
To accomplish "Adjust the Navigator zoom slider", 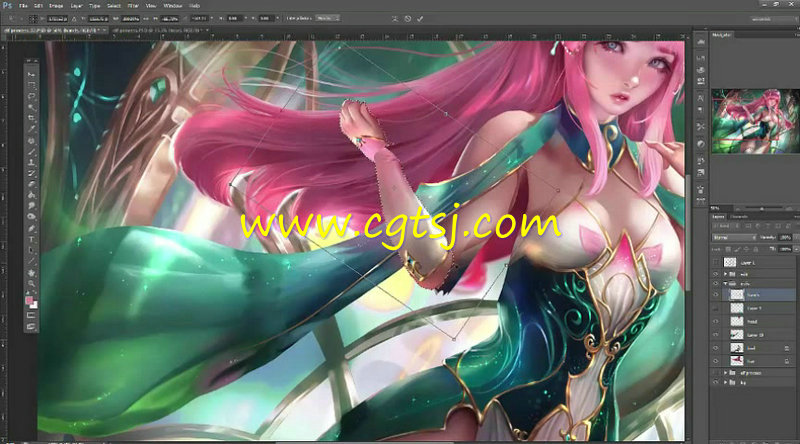I will [x=762, y=208].
